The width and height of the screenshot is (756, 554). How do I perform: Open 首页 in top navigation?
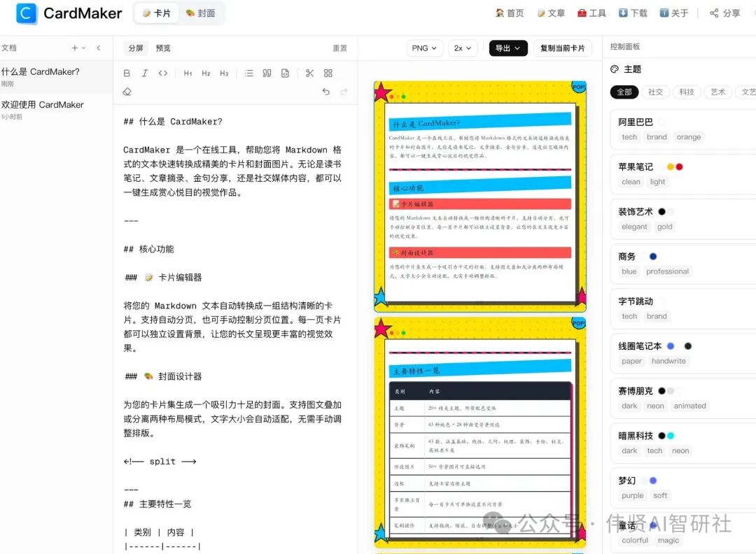pos(510,13)
